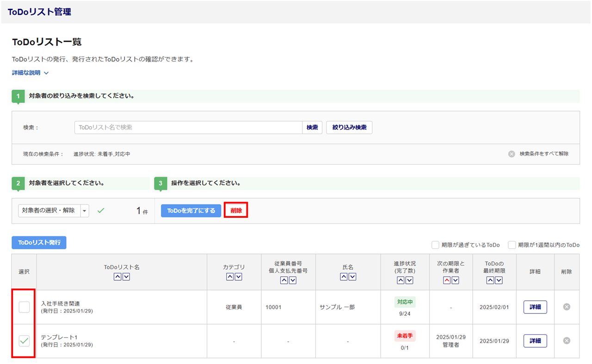Image resolution: width=592 pixels, height=364 pixels.
Task: Sort 氏名 column ascending
Action: coord(344,277)
